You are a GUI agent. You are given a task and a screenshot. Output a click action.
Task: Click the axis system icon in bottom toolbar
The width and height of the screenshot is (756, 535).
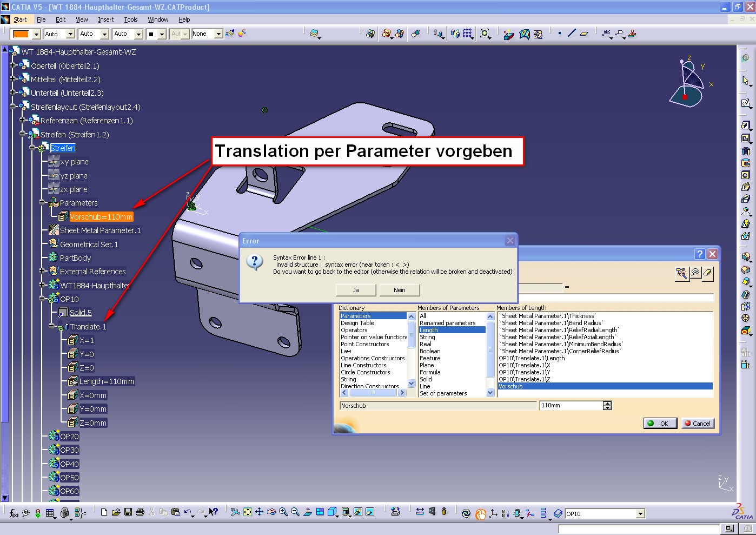[x=493, y=513]
